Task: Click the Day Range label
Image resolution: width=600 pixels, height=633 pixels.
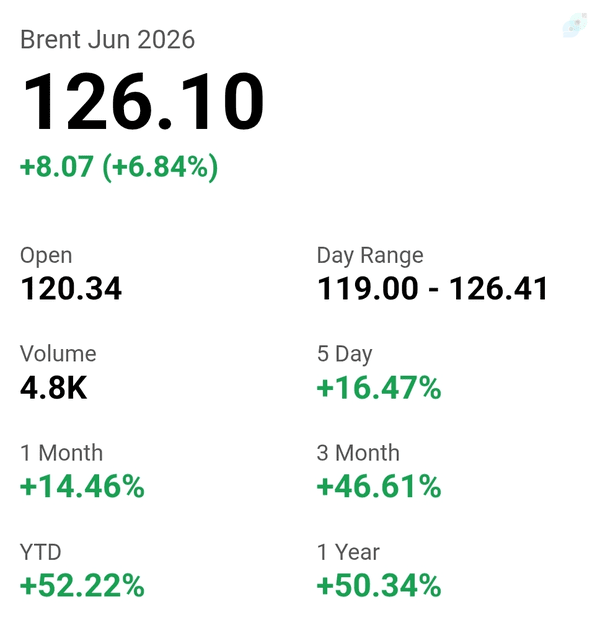Action: click(370, 256)
